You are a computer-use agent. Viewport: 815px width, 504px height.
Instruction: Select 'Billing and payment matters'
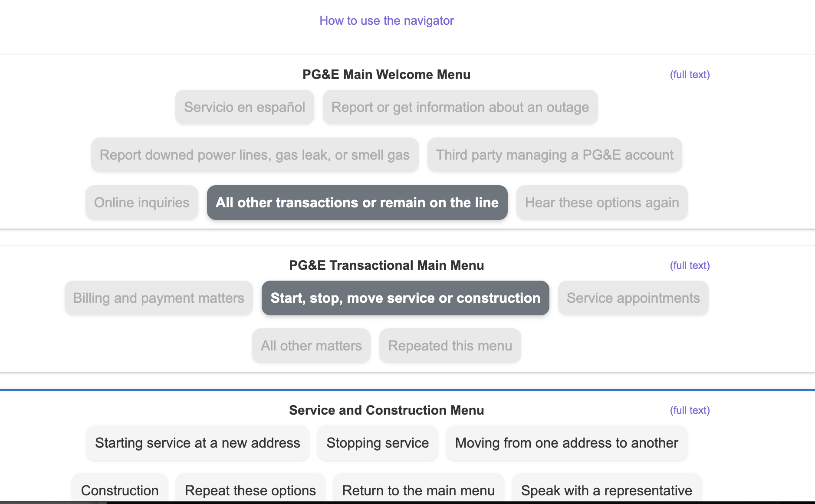click(x=158, y=298)
